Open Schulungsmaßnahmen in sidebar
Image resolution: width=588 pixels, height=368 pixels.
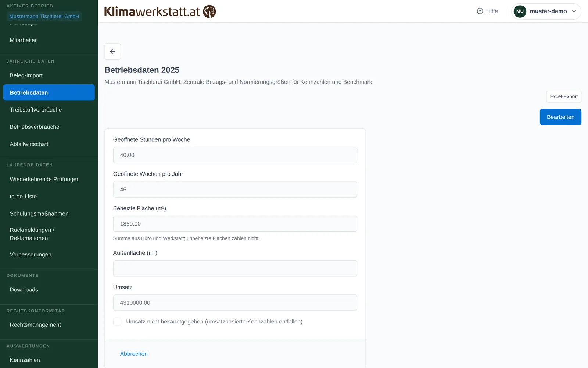coord(49,213)
